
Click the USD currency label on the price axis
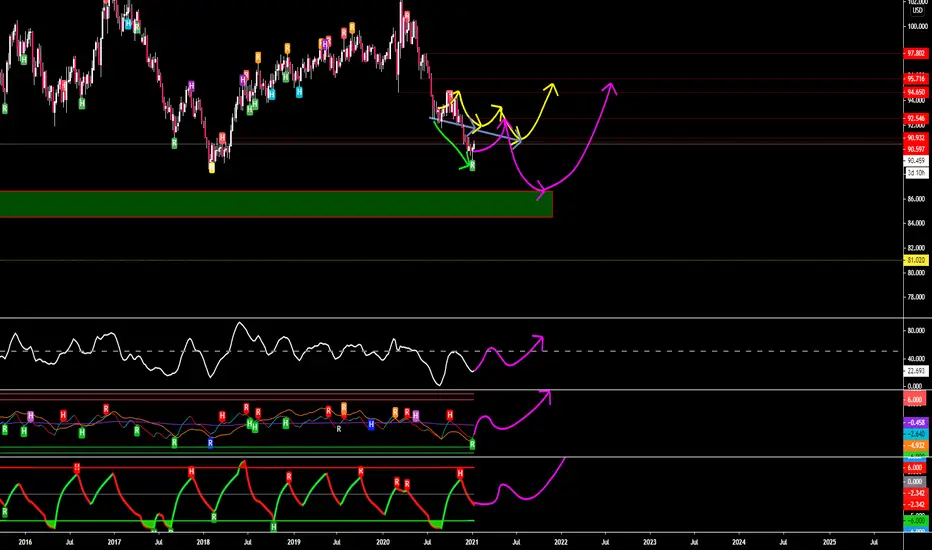click(x=917, y=11)
